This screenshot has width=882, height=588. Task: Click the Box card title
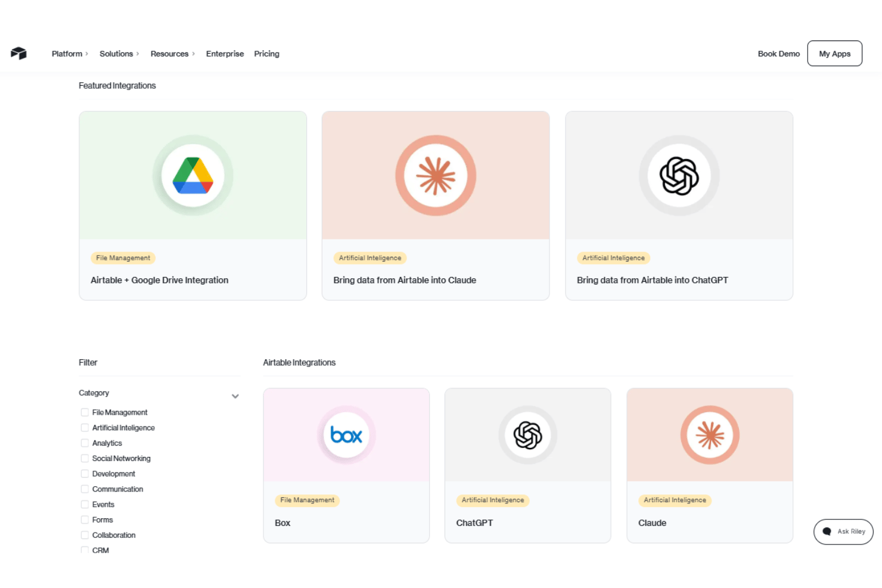[282, 523]
